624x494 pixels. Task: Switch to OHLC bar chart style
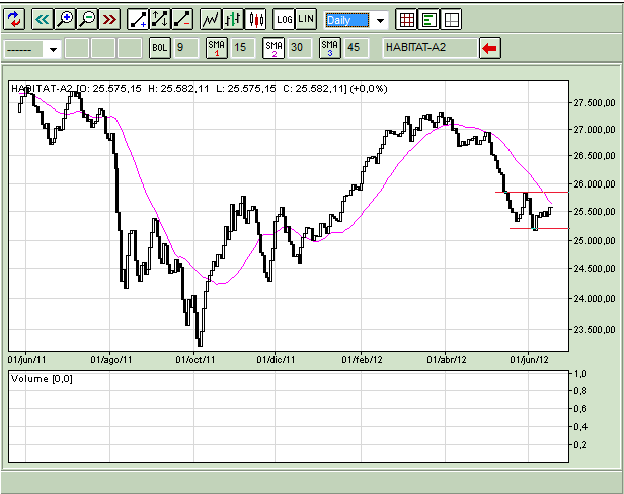pyautogui.click(x=233, y=19)
